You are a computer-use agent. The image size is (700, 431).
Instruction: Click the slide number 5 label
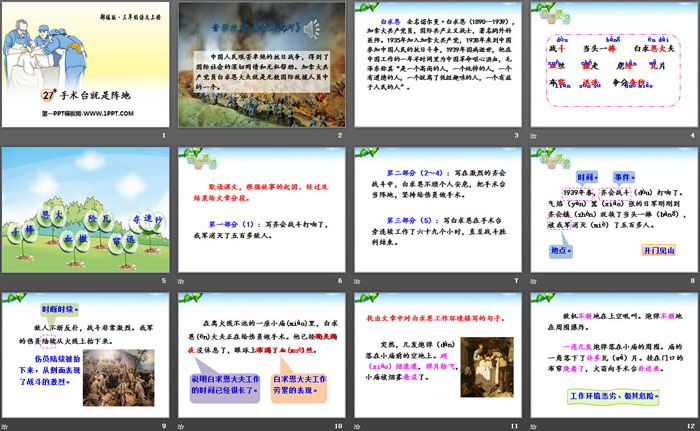pyautogui.click(x=164, y=280)
